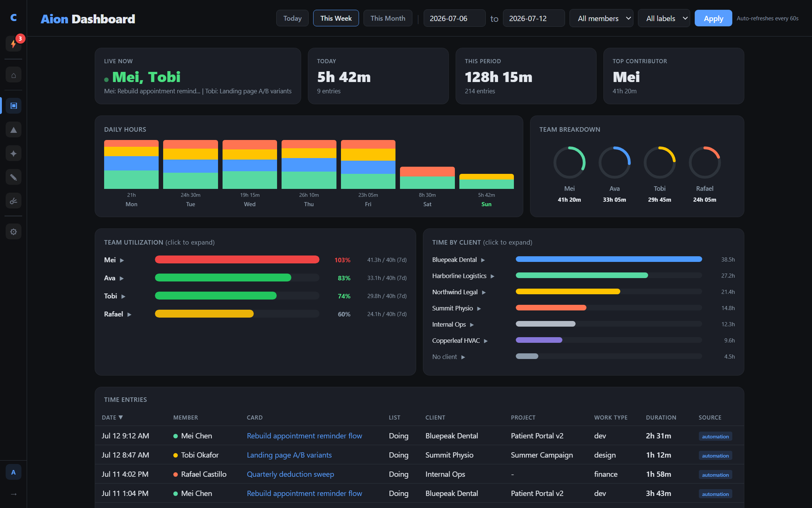
Task: Open the All members dropdown
Action: [x=601, y=18]
